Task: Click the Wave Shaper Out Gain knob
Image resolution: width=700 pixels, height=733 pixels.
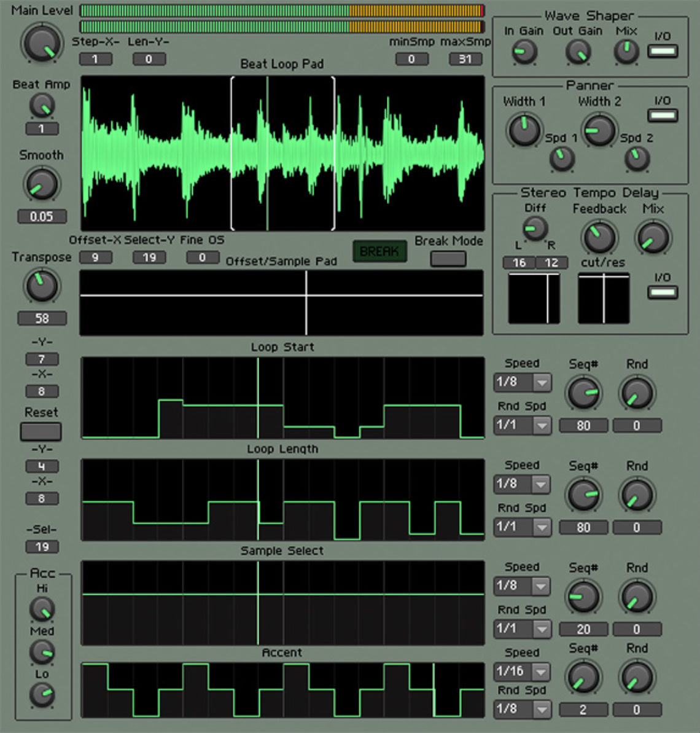Action: 578,52
